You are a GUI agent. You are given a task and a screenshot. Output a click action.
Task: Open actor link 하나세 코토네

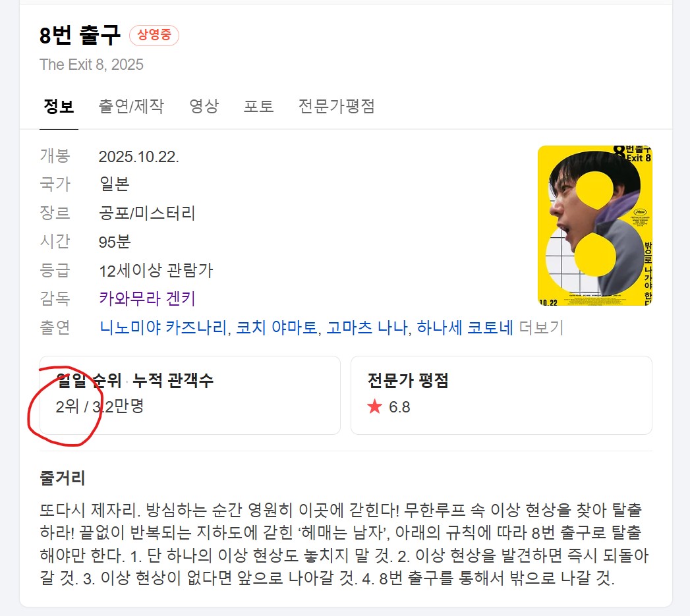465,327
